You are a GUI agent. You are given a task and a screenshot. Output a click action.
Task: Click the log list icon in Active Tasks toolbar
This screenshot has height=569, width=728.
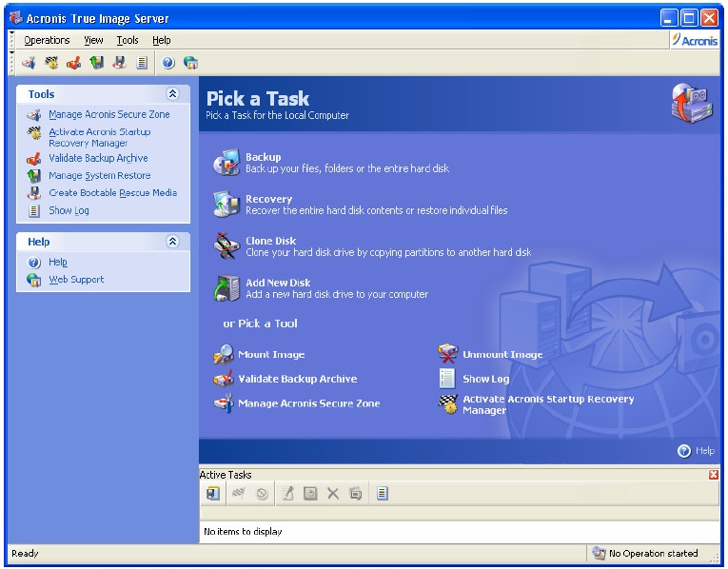(383, 493)
